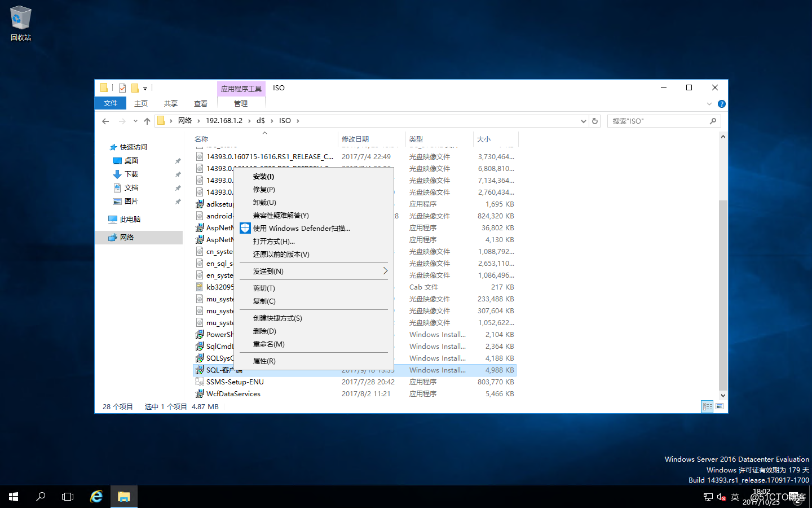Select 此电脑 in the navigation pane
812x508 pixels.
[x=130, y=220]
